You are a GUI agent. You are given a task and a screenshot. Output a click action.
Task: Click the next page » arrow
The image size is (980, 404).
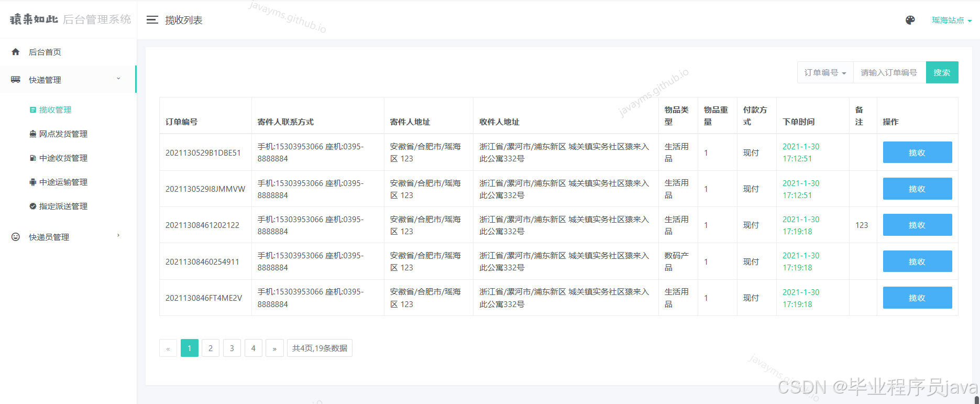click(x=274, y=348)
